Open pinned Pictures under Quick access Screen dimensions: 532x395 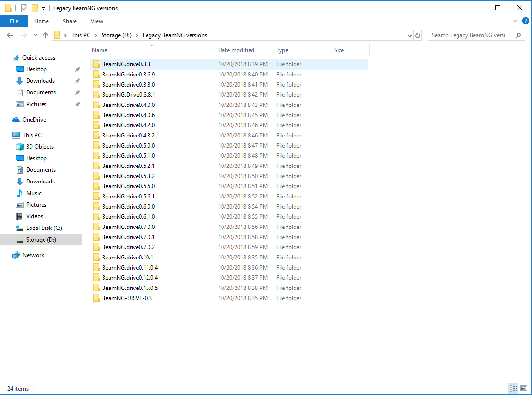click(36, 104)
